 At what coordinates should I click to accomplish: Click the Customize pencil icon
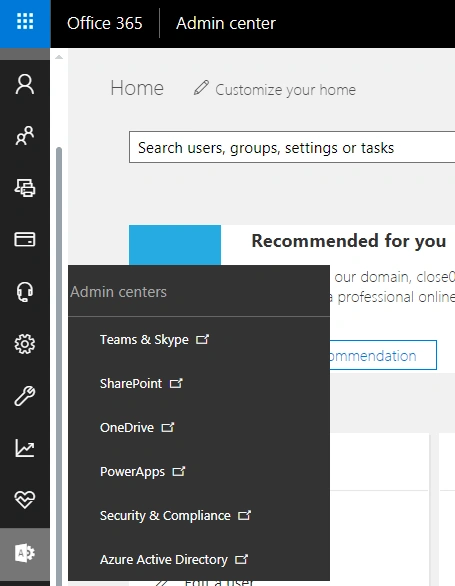(201, 88)
